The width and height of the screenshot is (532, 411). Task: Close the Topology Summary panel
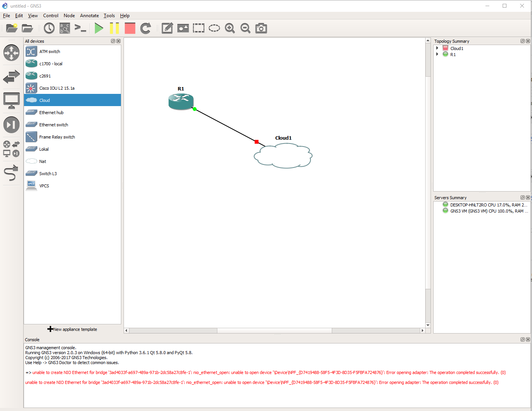(528, 41)
